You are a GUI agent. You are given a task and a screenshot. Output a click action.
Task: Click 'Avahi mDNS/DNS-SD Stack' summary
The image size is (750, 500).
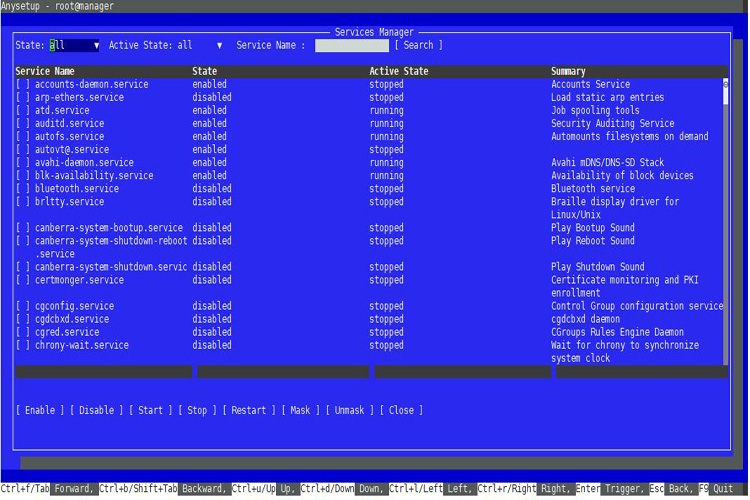click(x=607, y=163)
